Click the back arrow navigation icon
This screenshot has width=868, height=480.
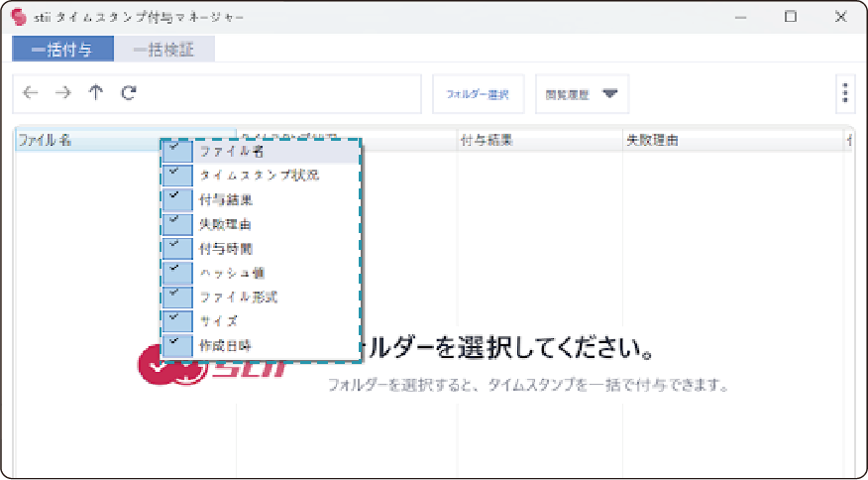(31, 93)
